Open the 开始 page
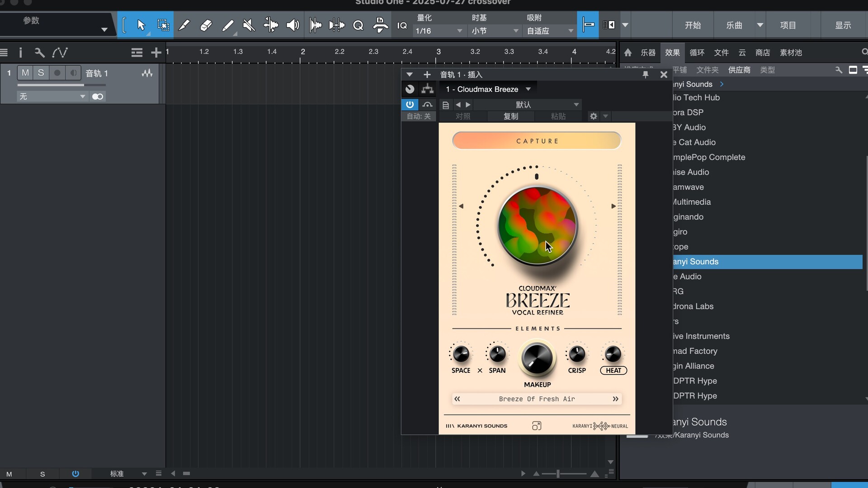 [693, 25]
